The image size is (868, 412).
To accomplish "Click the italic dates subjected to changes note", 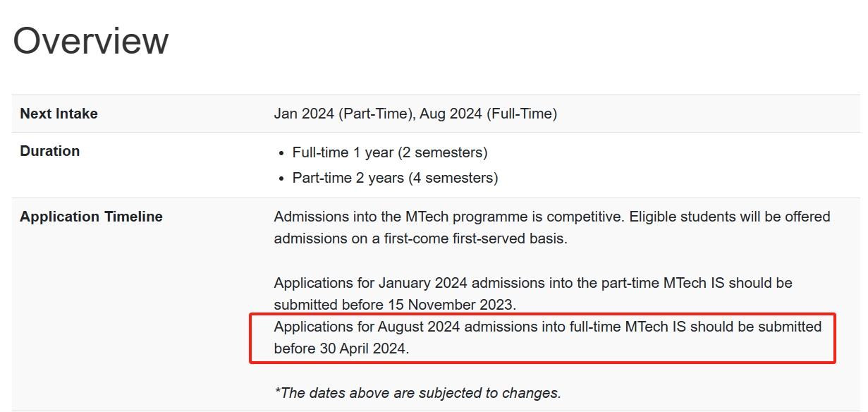I will point(417,393).
